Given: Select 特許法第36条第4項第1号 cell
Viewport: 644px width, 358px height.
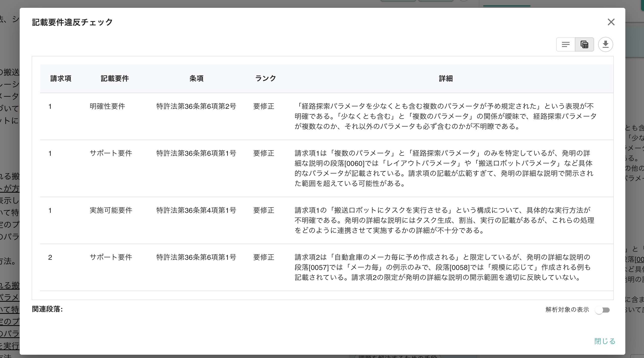Looking at the screenshot, I should (x=196, y=210).
